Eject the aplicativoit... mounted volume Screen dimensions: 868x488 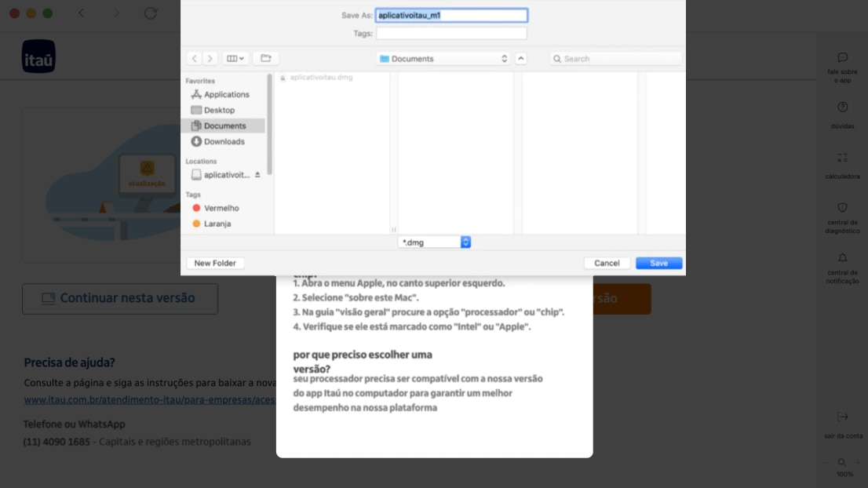coord(257,175)
